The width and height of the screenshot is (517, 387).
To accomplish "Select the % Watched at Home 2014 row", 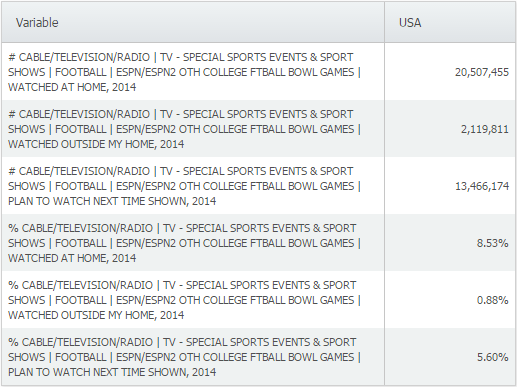I will tap(258, 243).
